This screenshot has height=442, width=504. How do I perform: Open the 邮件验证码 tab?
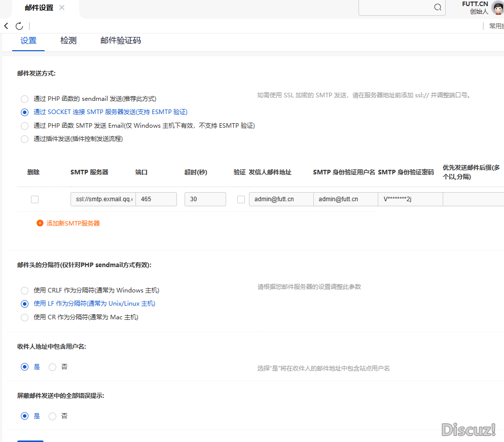click(x=120, y=41)
